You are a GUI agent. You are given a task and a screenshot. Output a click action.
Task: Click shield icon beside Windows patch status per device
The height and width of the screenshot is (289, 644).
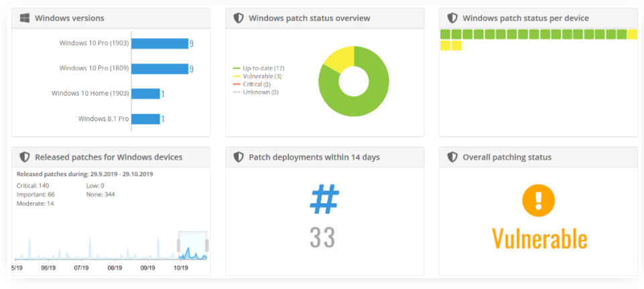point(452,18)
